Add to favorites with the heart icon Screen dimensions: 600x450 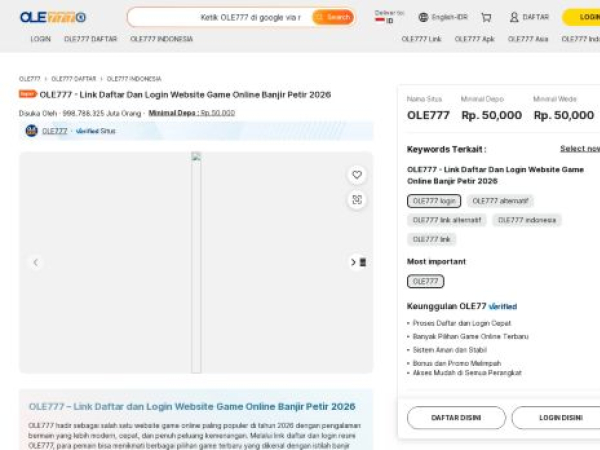pyautogui.click(x=357, y=175)
